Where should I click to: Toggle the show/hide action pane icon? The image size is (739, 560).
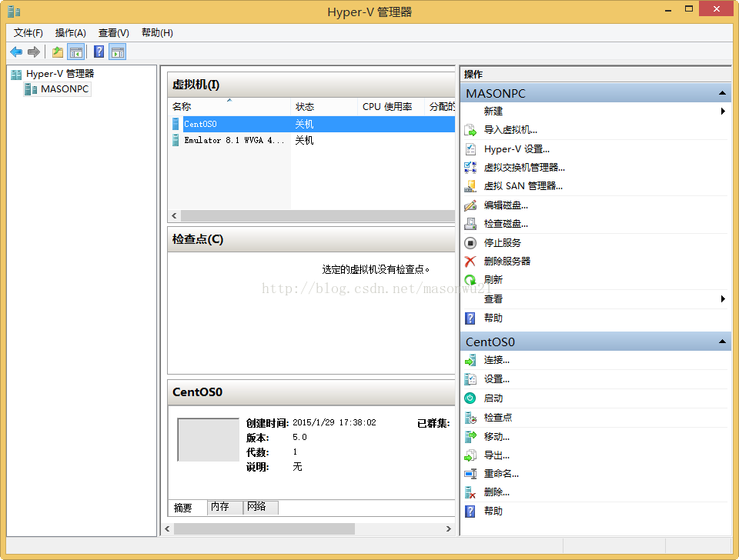118,52
